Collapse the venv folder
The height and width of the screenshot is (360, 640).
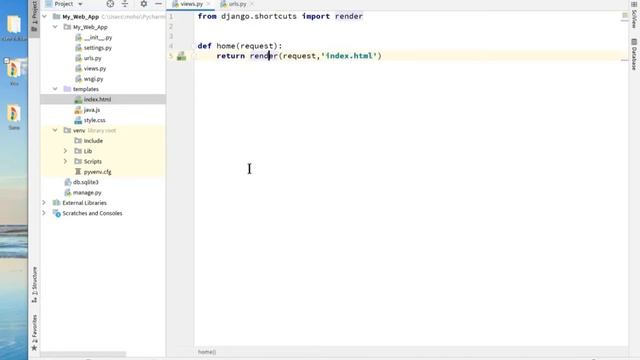point(55,131)
